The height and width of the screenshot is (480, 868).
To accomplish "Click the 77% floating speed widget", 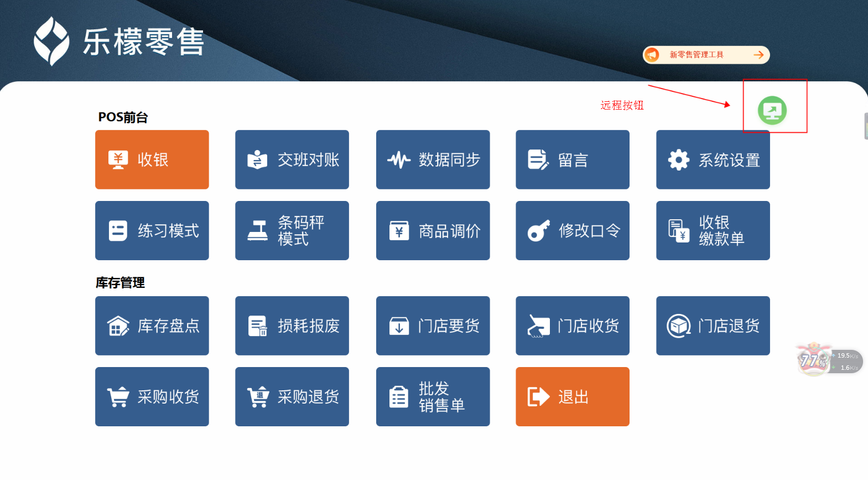I will click(x=829, y=360).
